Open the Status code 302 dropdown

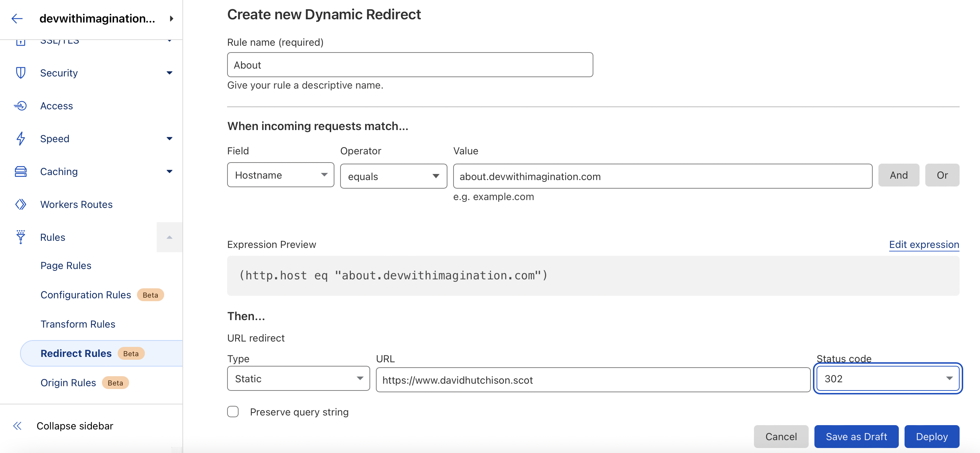pos(887,379)
